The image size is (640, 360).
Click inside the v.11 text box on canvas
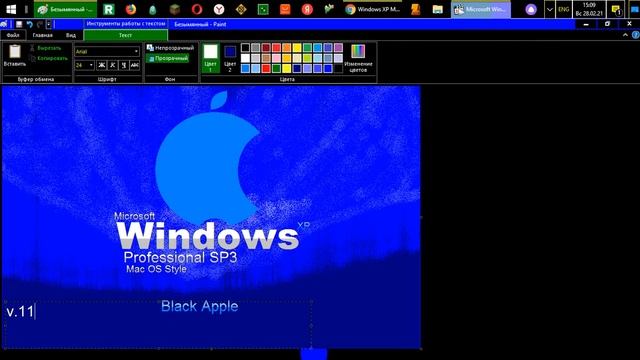pyautogui.click(x=158, y=325)
